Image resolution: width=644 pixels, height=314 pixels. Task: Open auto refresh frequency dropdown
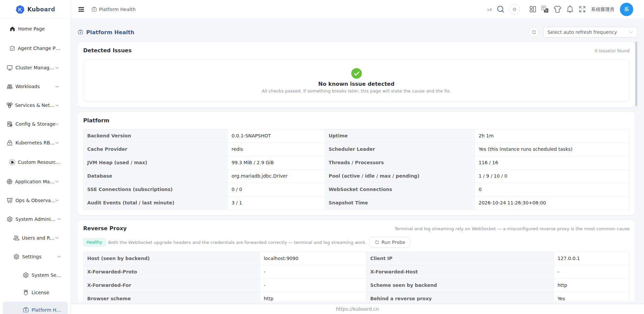click(x=590, y=32)
